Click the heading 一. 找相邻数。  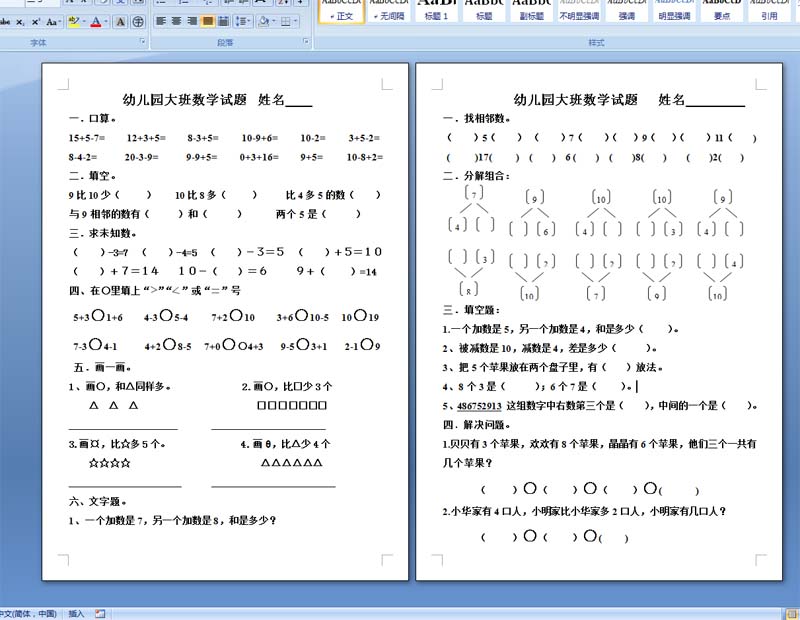tap(477, 118)
